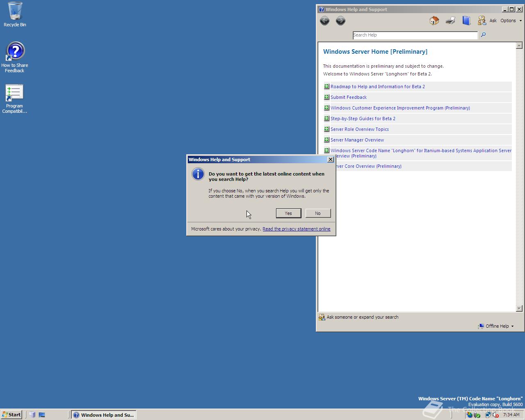Viewport: 525px width, 420px height.
Task: Click the info icon in the dialog
Action: click(198, 174)
